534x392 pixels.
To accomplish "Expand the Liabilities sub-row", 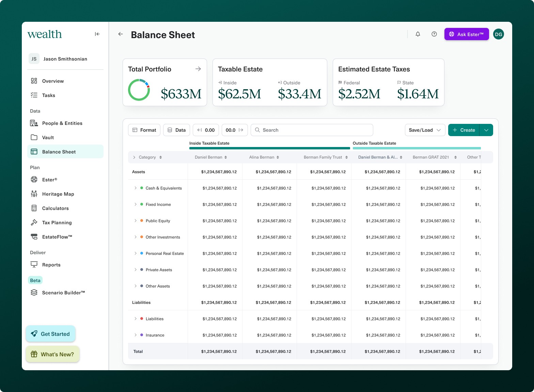I will (x=136, y=318).
